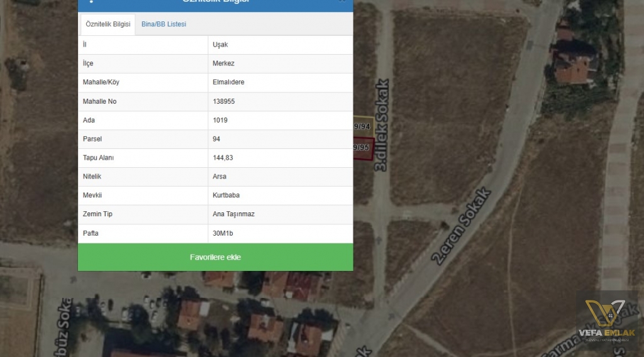Image resolution: width=644 pixels, height=357 pixels.
Task: Click the Tapu Alanı label
Action: pyautogui.click(x=98, y=158)
